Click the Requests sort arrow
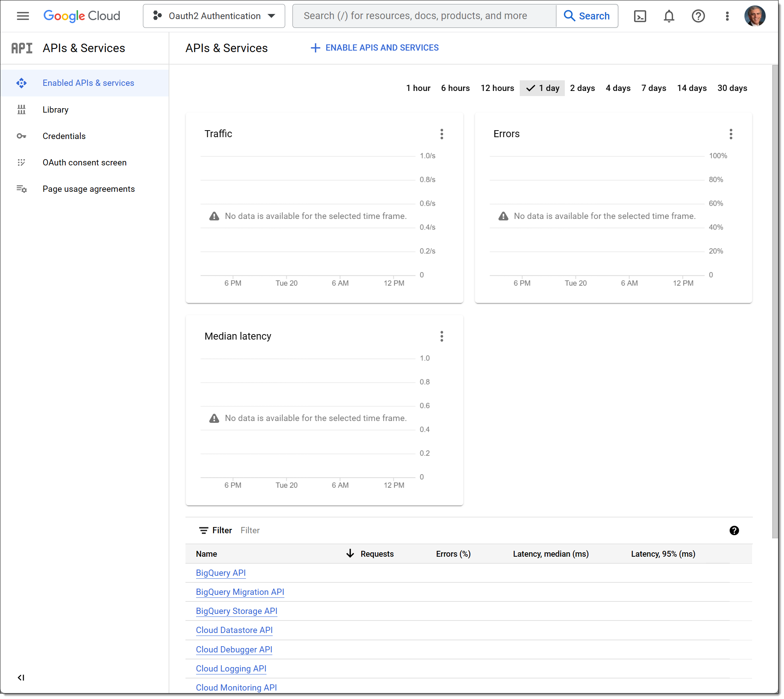This screenshot has width=784, height=699. pyautogui.click(x=350, y=553)
